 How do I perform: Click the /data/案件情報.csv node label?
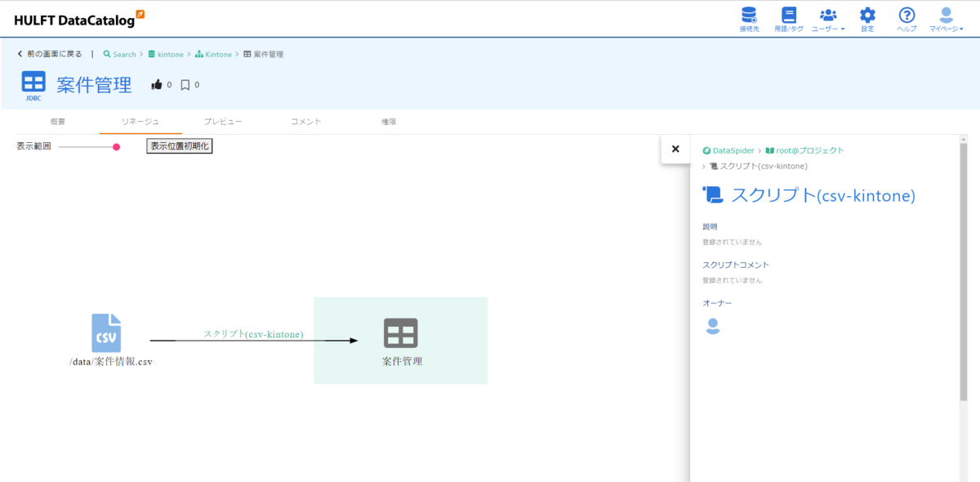tap(111, 362)
